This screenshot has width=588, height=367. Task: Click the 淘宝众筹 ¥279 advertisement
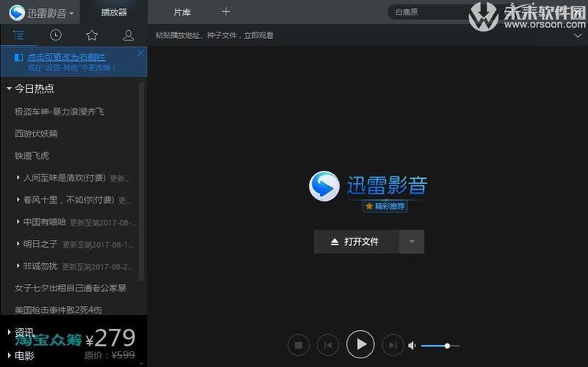coord(74,341)
